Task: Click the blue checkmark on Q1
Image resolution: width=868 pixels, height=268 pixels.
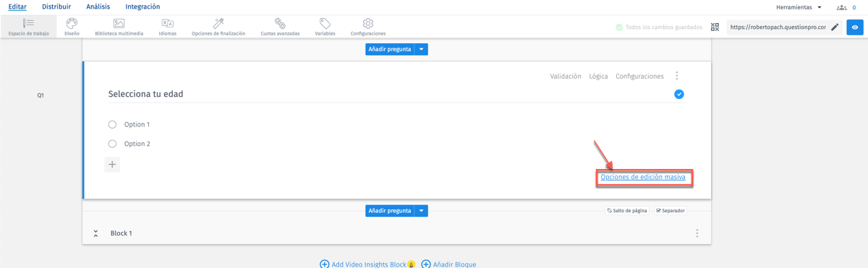Action: (x=679, y=94)
